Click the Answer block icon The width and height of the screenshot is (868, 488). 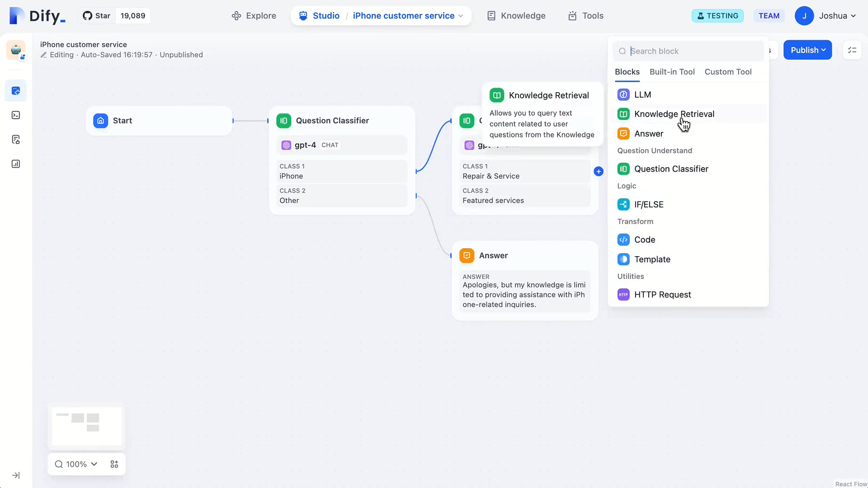[x=623, y=133]
